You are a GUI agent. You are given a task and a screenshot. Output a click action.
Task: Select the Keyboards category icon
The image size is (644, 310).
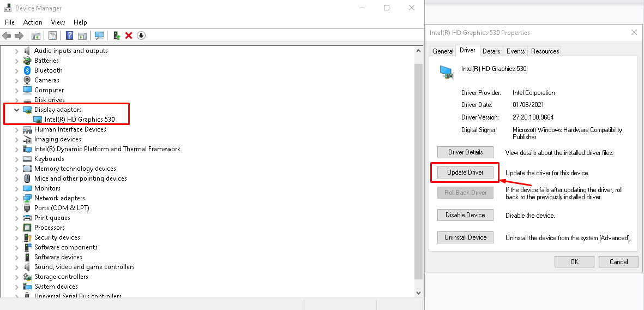click(x=27, y=159)
